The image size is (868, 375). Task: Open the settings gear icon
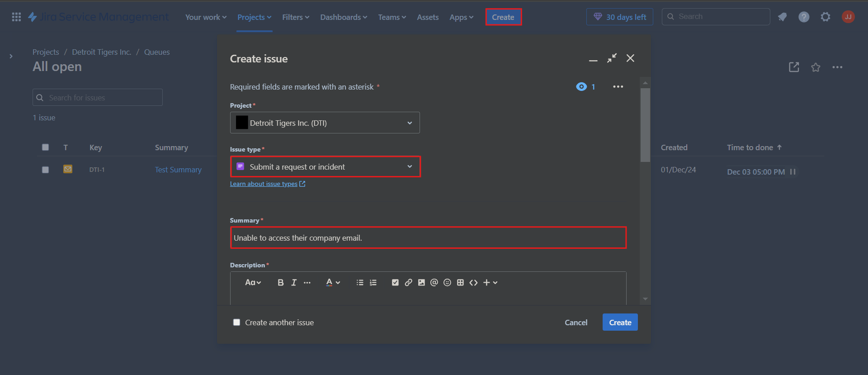coord(826,17)
